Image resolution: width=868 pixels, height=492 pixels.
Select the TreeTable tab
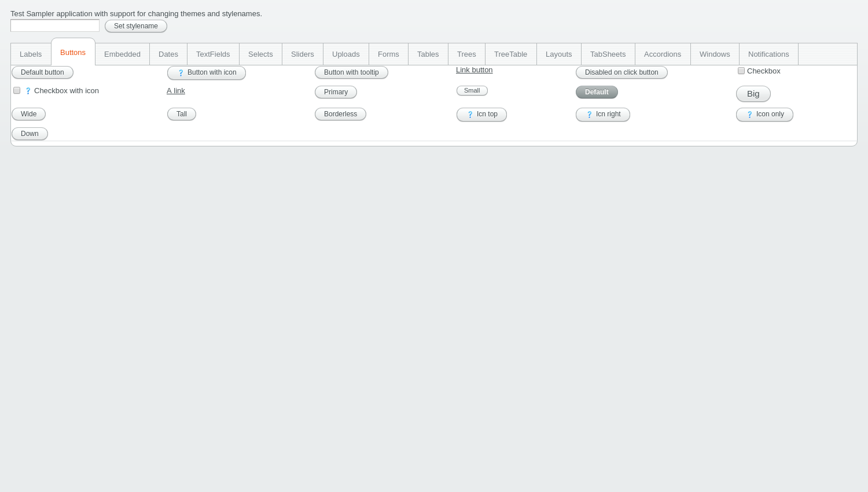(x=511, y=54)
